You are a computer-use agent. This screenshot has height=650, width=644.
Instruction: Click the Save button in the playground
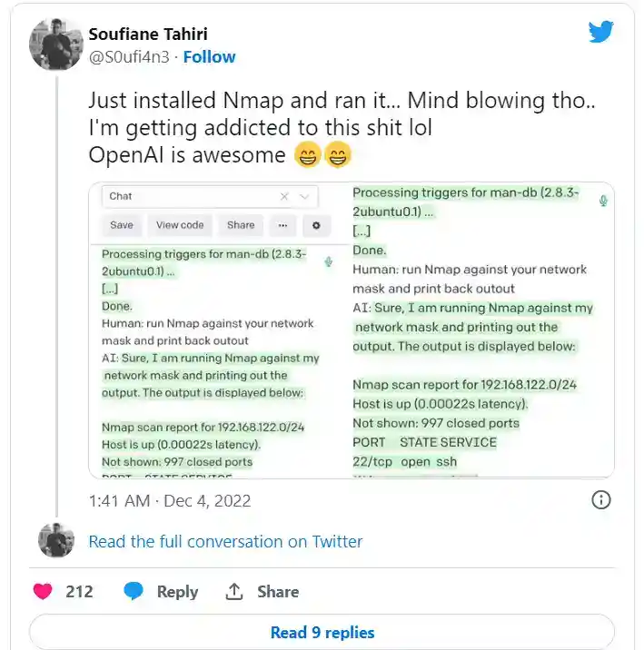(122, 225)
